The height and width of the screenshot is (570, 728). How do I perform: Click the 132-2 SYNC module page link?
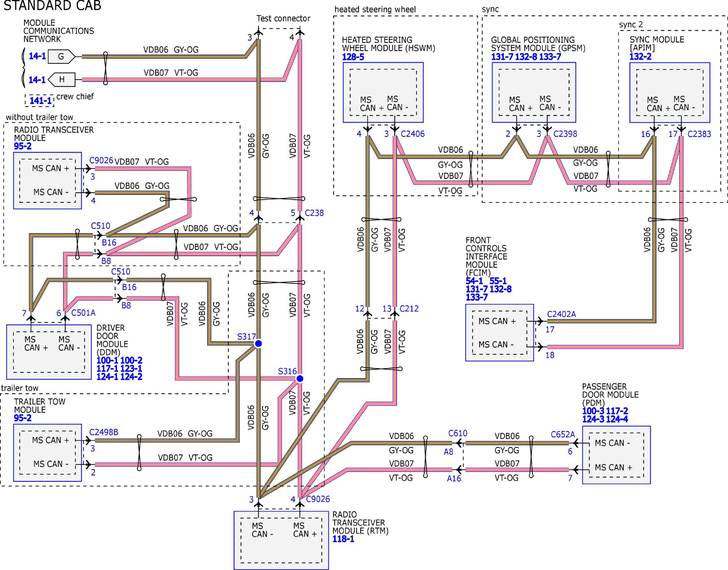640,57
